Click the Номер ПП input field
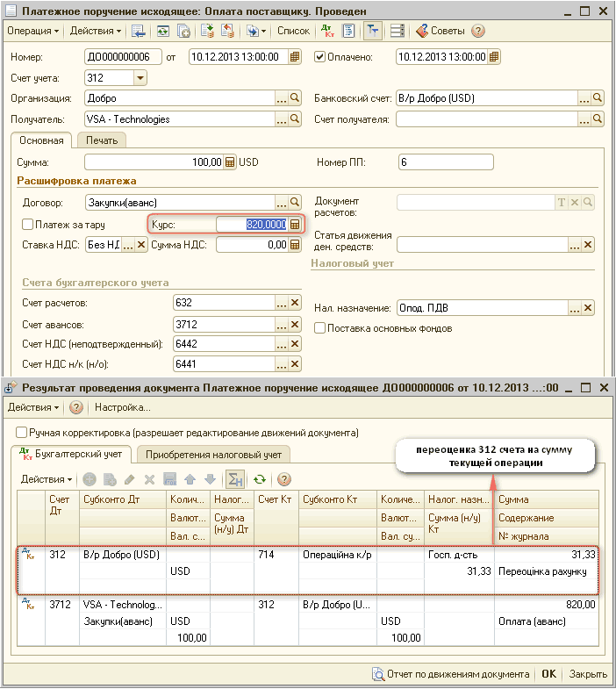 click(445, 162)
